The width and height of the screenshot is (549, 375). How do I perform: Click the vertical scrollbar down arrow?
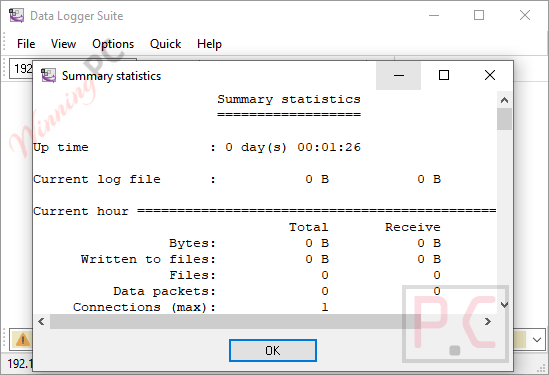[x=504, y=305]
